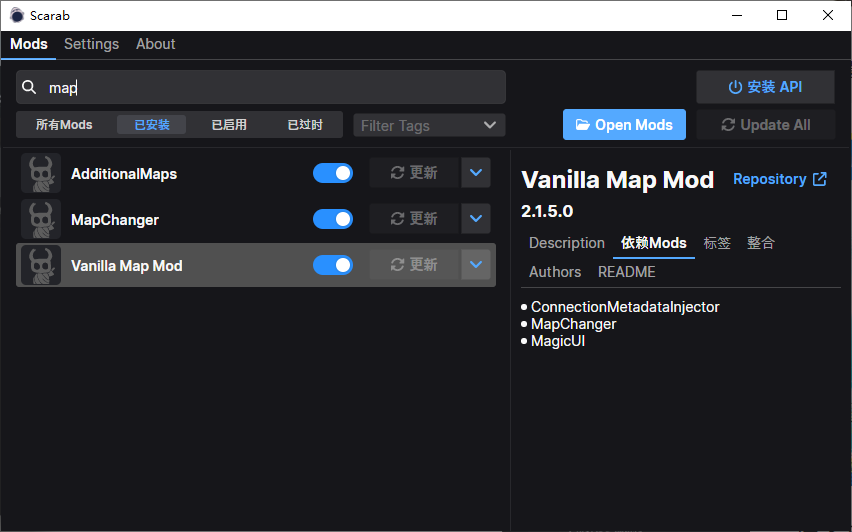Click the AdditionalMaps mod thumbnail icon
852x532 pixels.
41,173
